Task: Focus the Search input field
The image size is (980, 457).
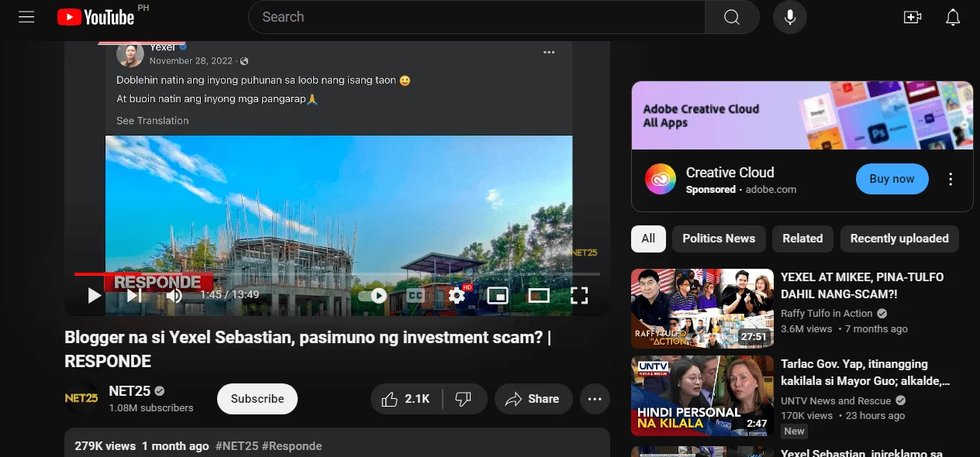Action: (476, 17)
